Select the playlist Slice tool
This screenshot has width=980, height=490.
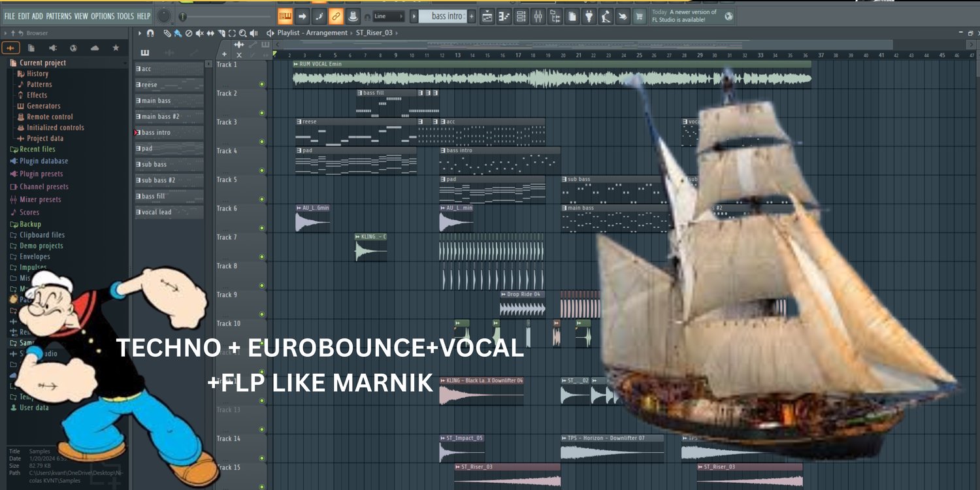tap(221, 33)
